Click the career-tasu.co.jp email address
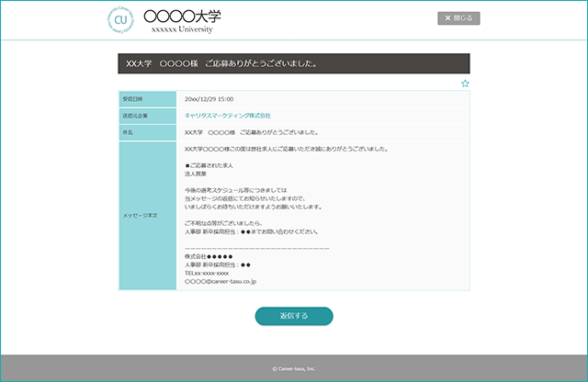Image resolution: width=588 pixels, height=382 pixels. pos(220,282)
